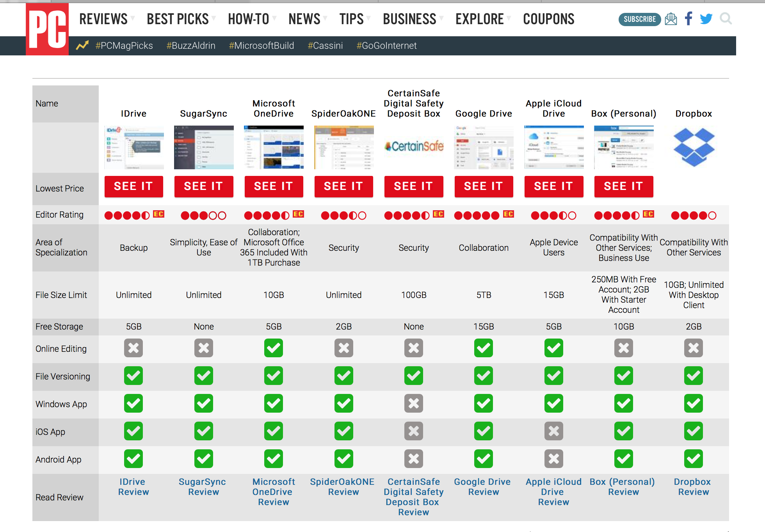The height and width of the screenshot is (532, 765).
Task: Expand the Best Picks dropdown arrow
Action: pos(214,18)
